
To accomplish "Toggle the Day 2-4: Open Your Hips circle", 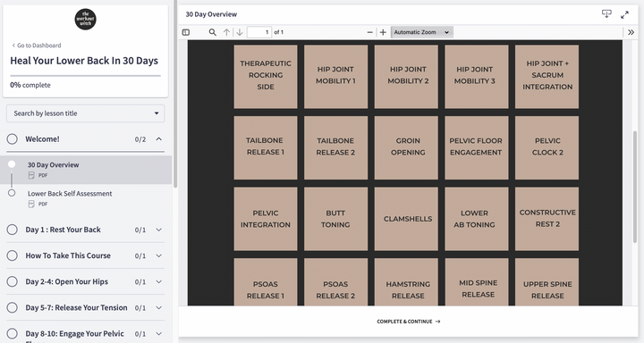I will click(13, 281).
